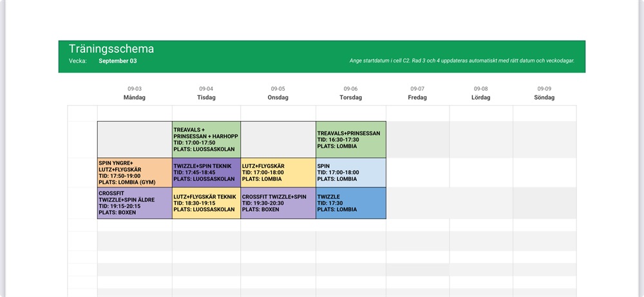Click the light blue Spin cell on Thursday
Image resolution: width=644 pixels, height=297 pixels.
tap(351, 173)
